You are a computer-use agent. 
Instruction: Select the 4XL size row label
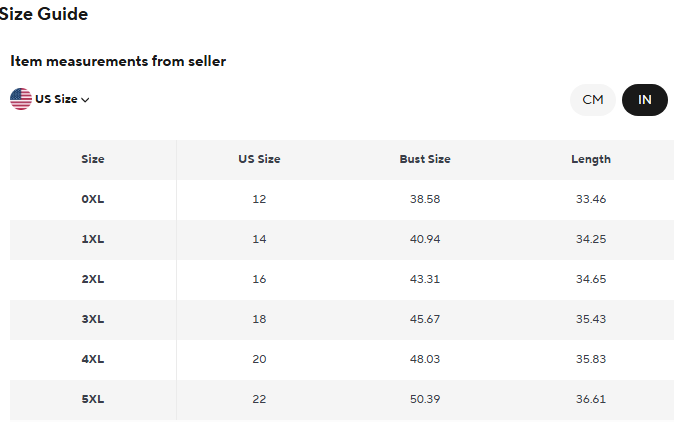(x=93, y=359)
